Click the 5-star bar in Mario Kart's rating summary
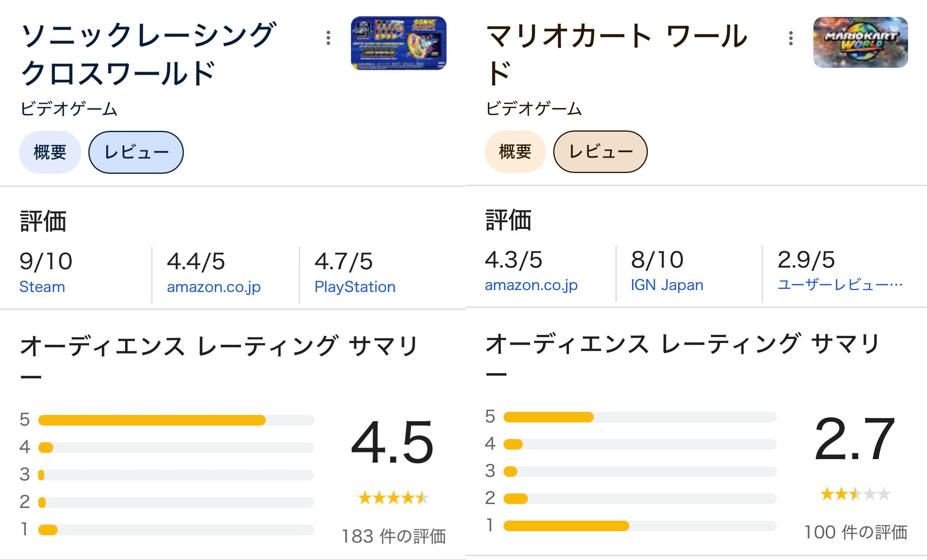Viewport: 927px width, 560px height. (x=640, y=417)
